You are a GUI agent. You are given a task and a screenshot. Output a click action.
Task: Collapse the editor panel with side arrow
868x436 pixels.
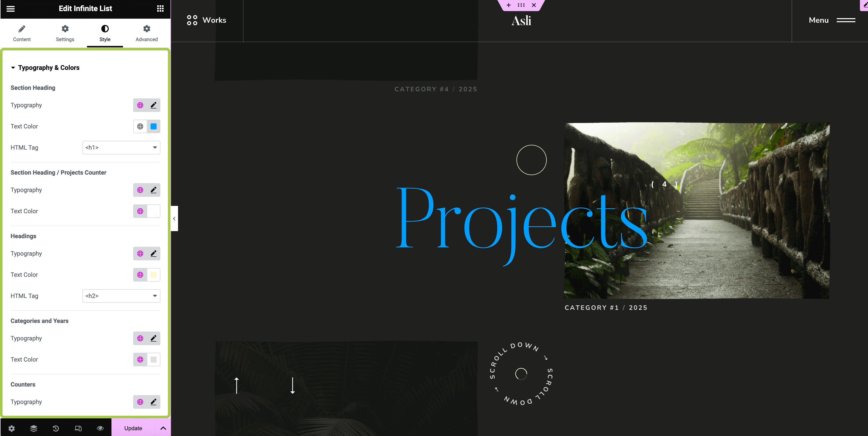pyautogui.click(x=174, y=219)
